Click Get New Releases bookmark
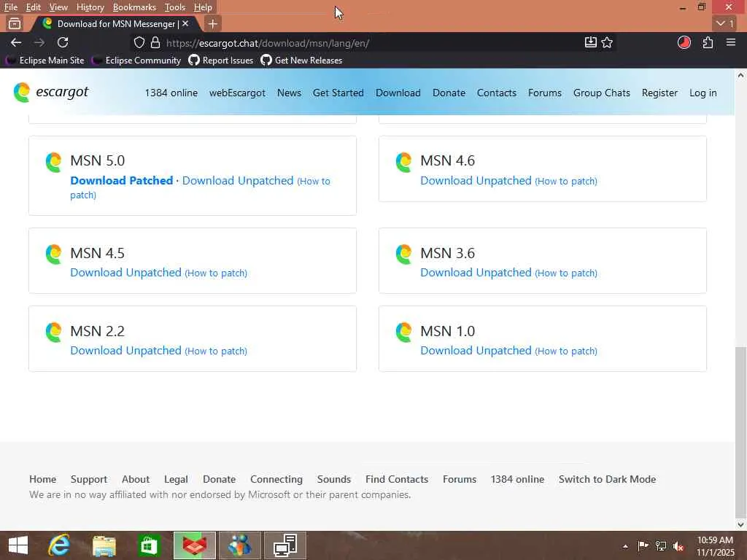 click(x=301, y=60)
